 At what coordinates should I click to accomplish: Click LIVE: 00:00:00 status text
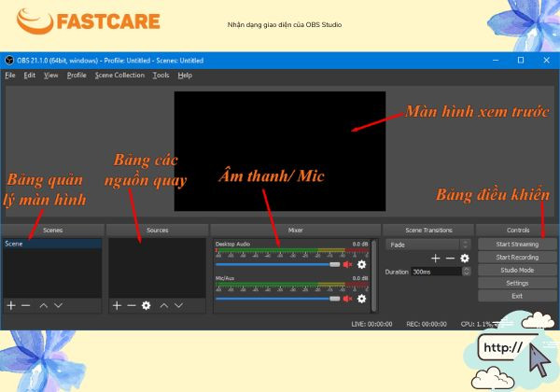pos(371,324)
